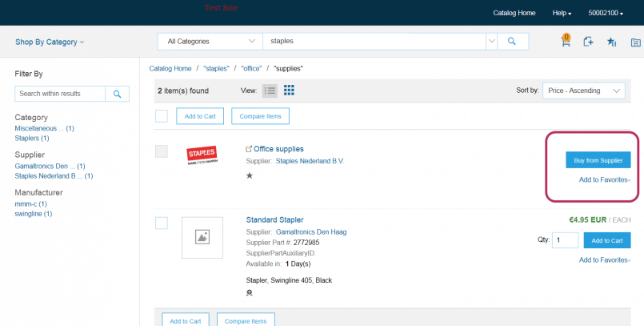Image resolution: width=644 pixels, height=326 pixels.
Task: Click the Standard Stapler placeholder image
Action: click(x=202, y=238)
